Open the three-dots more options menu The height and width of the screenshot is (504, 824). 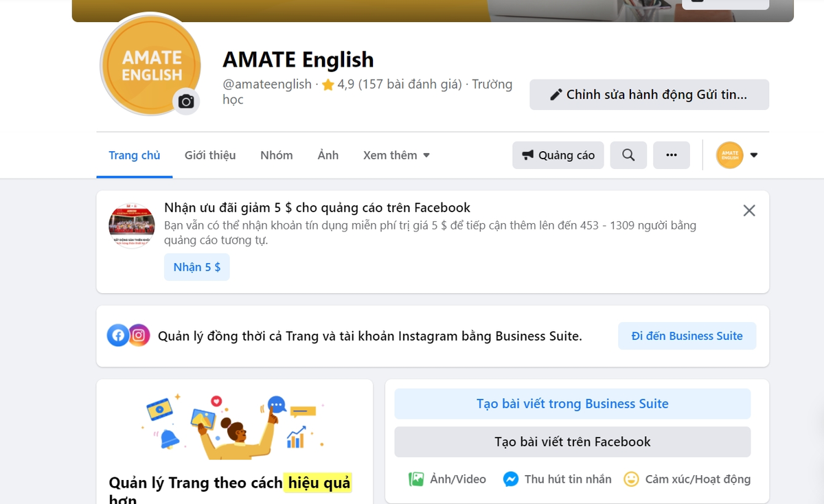pos(672,155)
